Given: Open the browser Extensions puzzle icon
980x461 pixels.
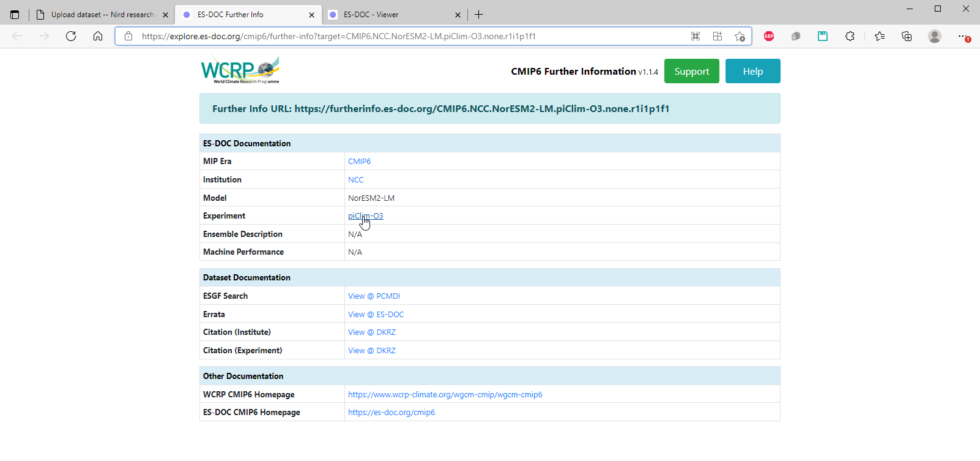Looking at the screenshot, I should click(850, 36).
